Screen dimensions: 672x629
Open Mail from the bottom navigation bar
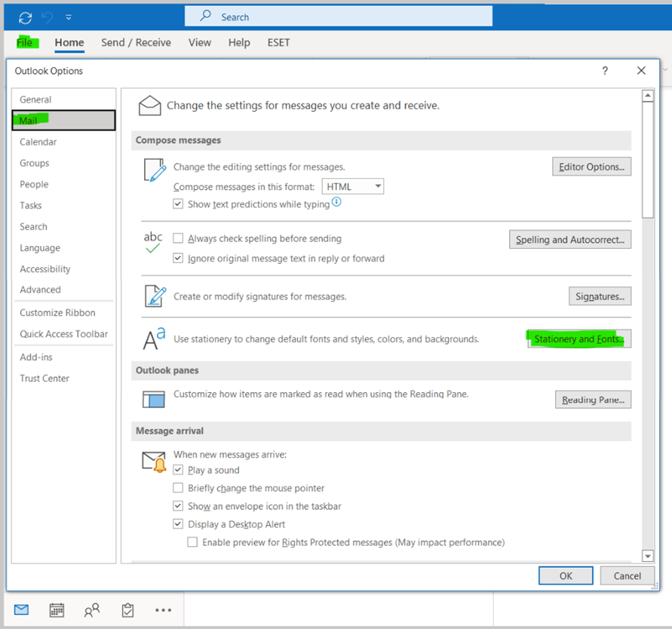coord(20,609)
